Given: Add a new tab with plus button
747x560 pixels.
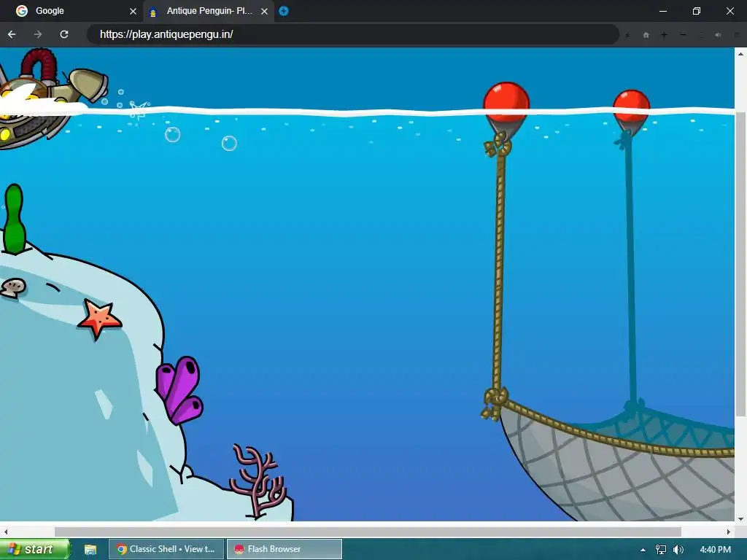Looking at the screenshot, I should (284, 11).
